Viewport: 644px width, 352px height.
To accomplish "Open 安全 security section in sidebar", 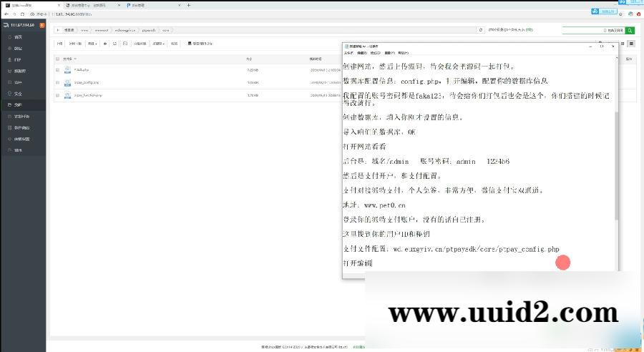I will click(19, 94).
